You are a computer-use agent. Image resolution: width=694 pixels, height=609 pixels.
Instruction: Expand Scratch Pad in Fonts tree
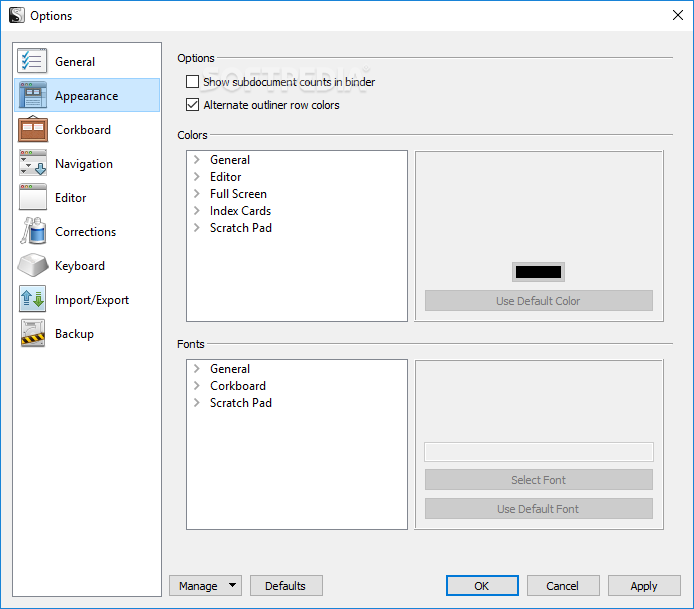pos(197,403)
